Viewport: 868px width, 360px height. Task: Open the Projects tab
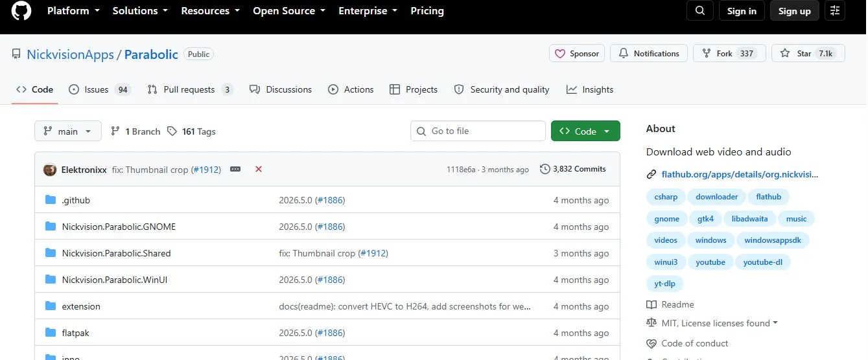point(414,89)
